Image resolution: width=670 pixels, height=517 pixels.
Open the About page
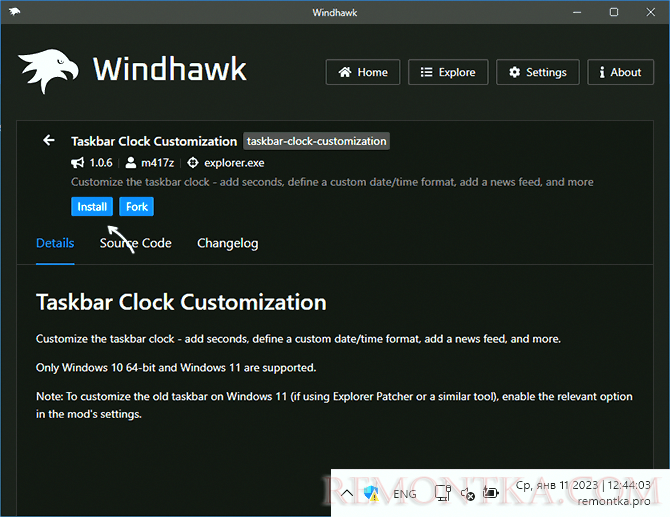620,72
